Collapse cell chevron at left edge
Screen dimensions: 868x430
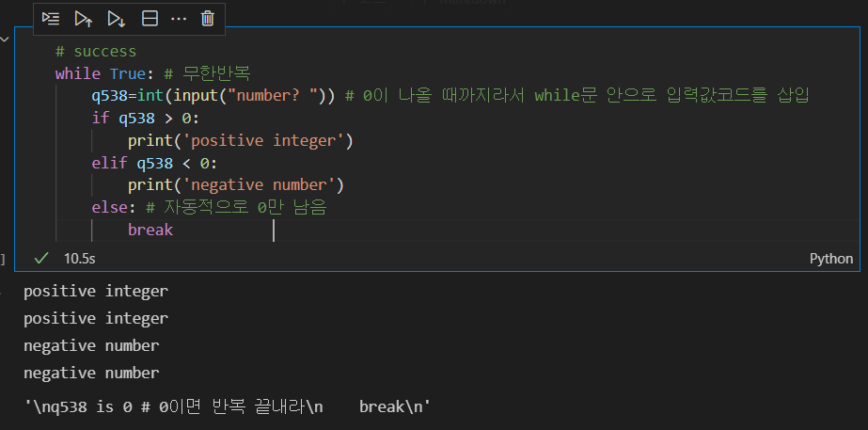click(5, 40)
